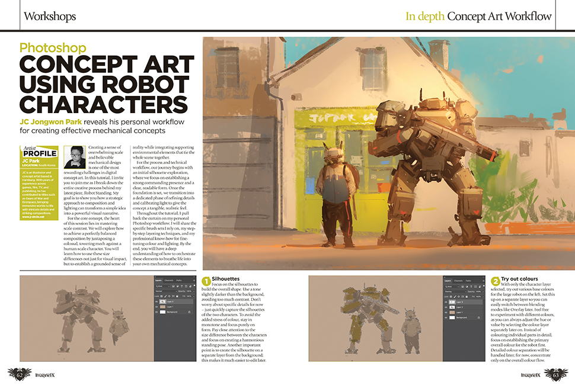Open the www.jc-circle.net link
575x392 pixels.
point(33,217)
